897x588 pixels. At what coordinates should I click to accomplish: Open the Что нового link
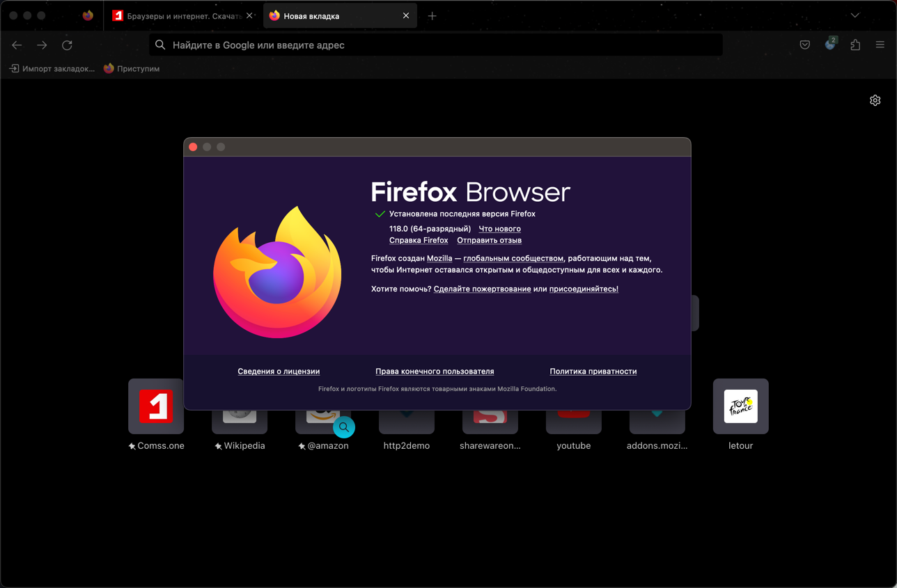point(499,229)
